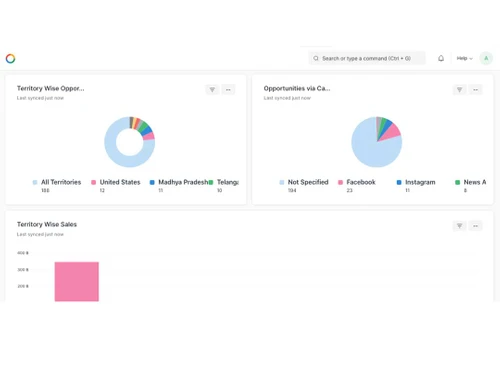The width and height of the screenshot is (500, 375).
Task: Select the Madhya Pradesh legend label
Action: point(183,182)
